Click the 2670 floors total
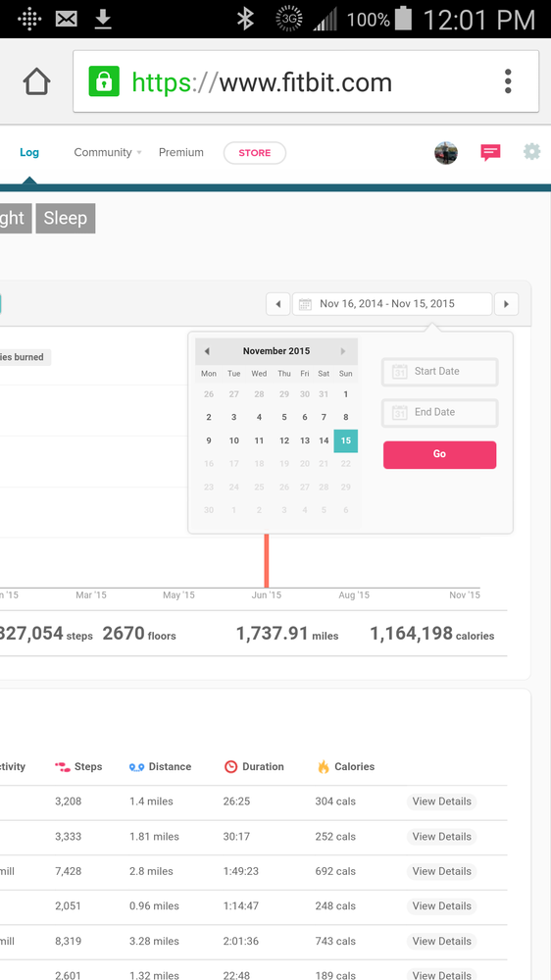The width and height of the screenshot is (551, 980). coord(138,635)
